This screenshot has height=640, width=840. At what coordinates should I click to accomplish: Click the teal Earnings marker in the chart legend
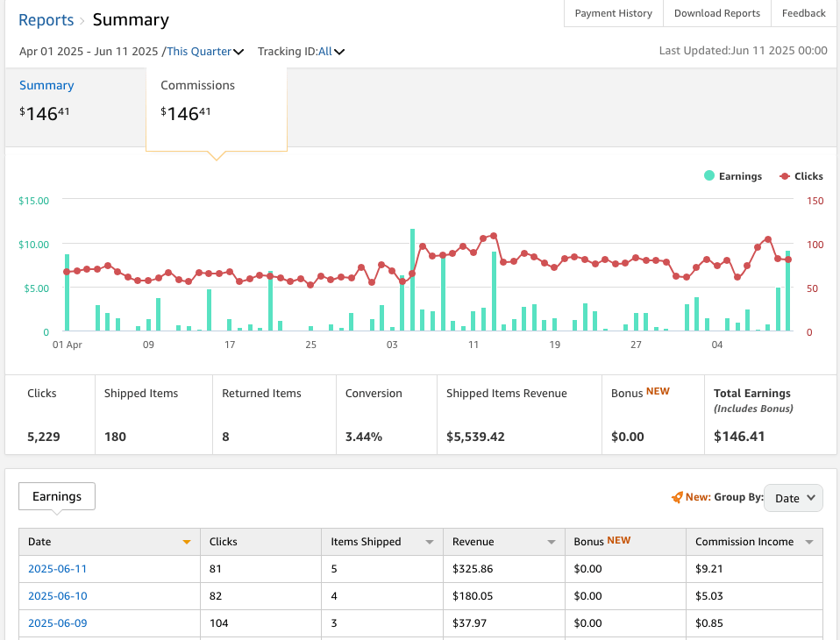point(708,175)
